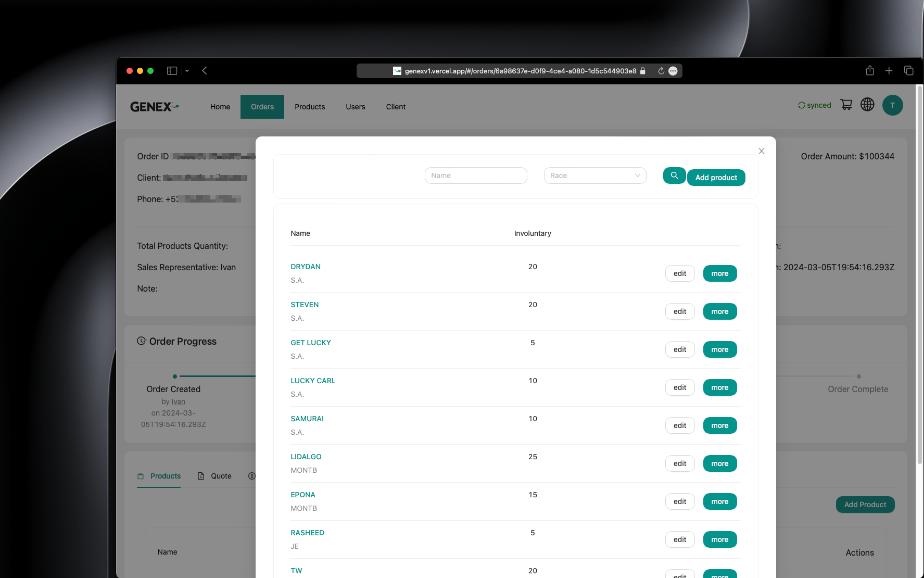Screen dimensions: 924x578
Task: Focus the Name search field
Action: [x=476, y=175]
